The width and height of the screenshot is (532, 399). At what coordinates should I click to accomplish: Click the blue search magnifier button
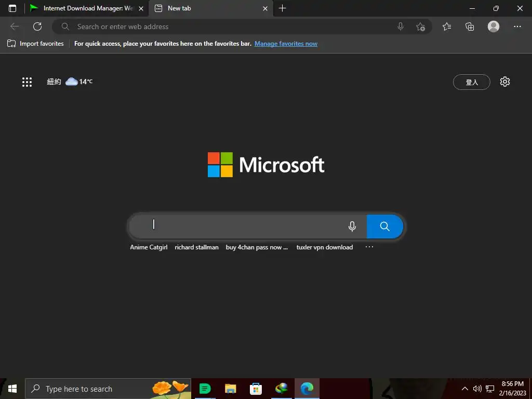tap(385, 227)
